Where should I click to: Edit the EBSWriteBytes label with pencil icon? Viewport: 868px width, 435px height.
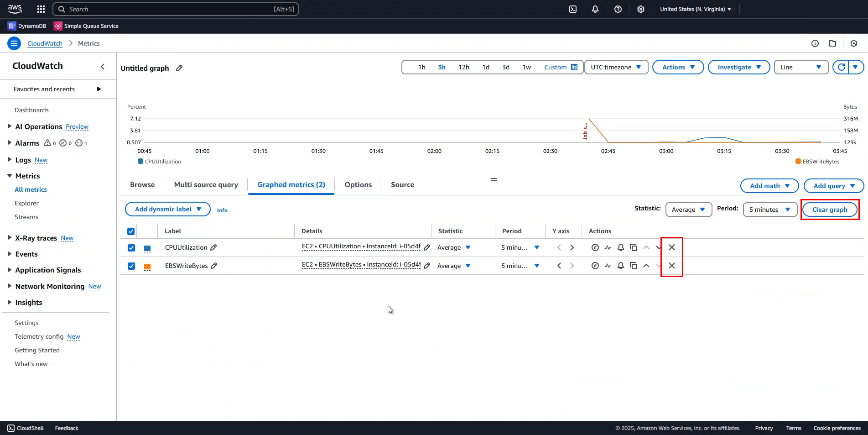click(214, 266)
